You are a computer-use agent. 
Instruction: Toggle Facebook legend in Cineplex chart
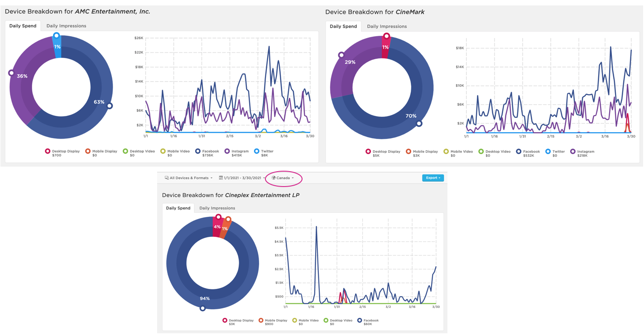click(x=368, y=322)
